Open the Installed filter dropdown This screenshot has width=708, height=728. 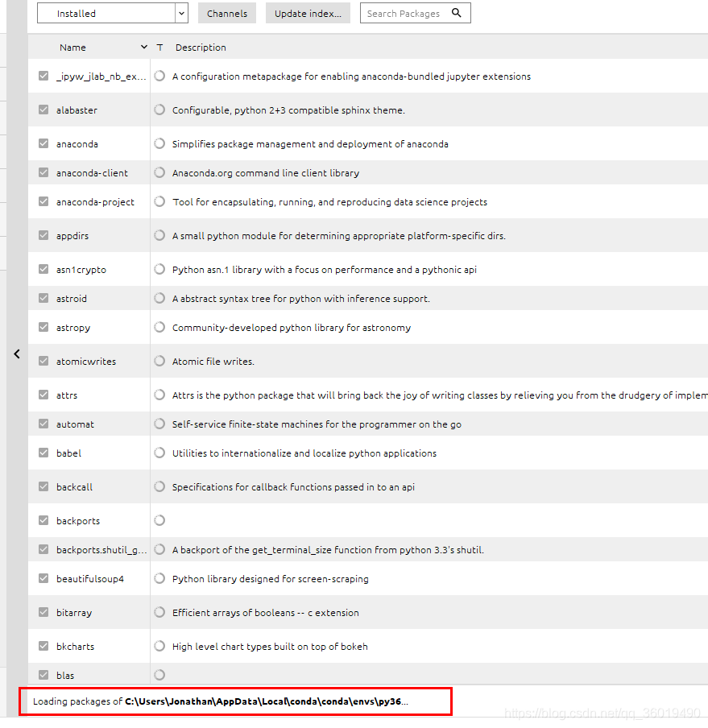[112, 14]
